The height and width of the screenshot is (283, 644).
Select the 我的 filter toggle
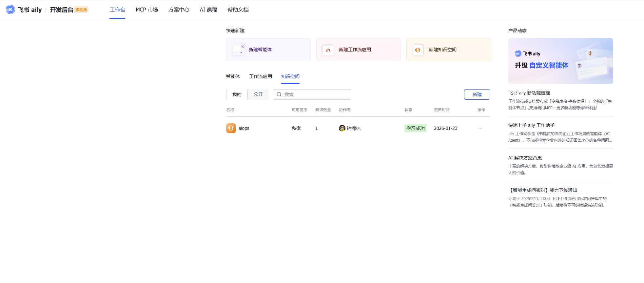pos(237,94)
